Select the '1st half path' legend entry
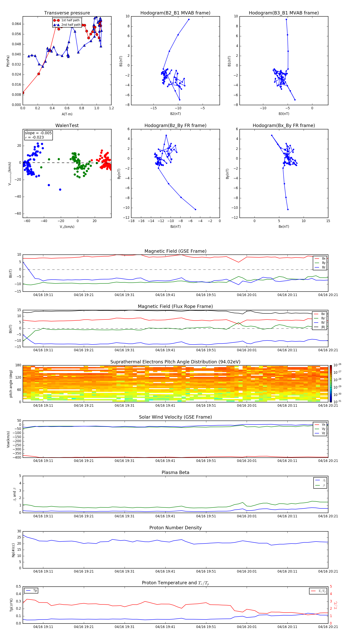This screenshot has height=644, width=351. click(67, 20)
